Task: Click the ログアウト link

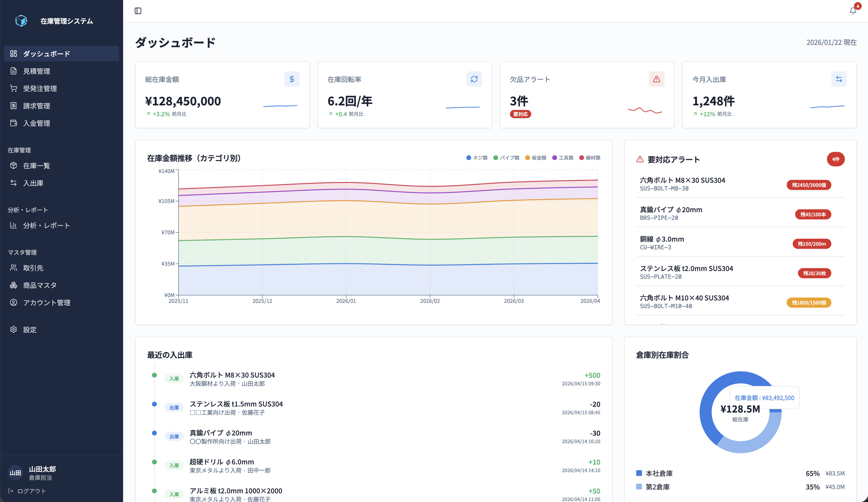Action: (x=27, y=491)
